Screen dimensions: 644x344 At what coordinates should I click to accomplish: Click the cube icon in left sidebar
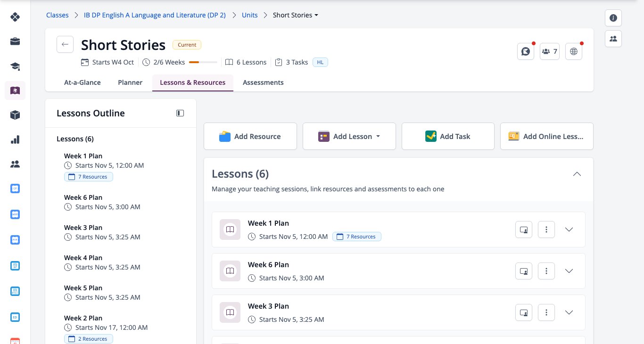15,115
